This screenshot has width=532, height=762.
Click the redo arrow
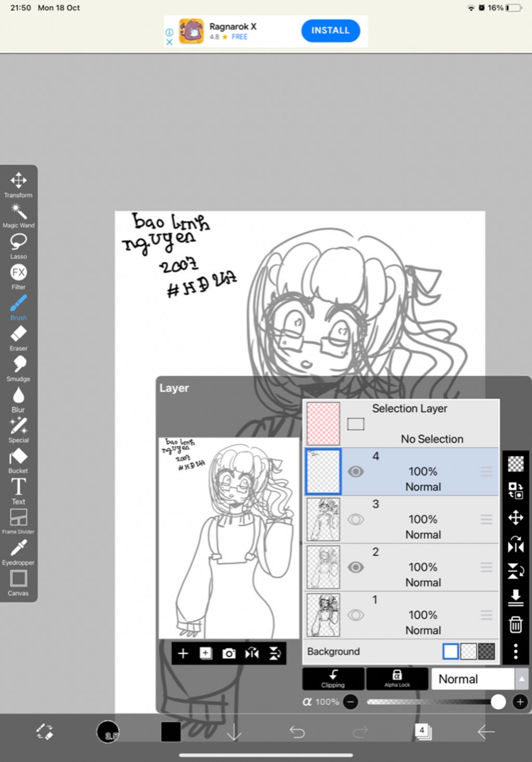point(360,732)
